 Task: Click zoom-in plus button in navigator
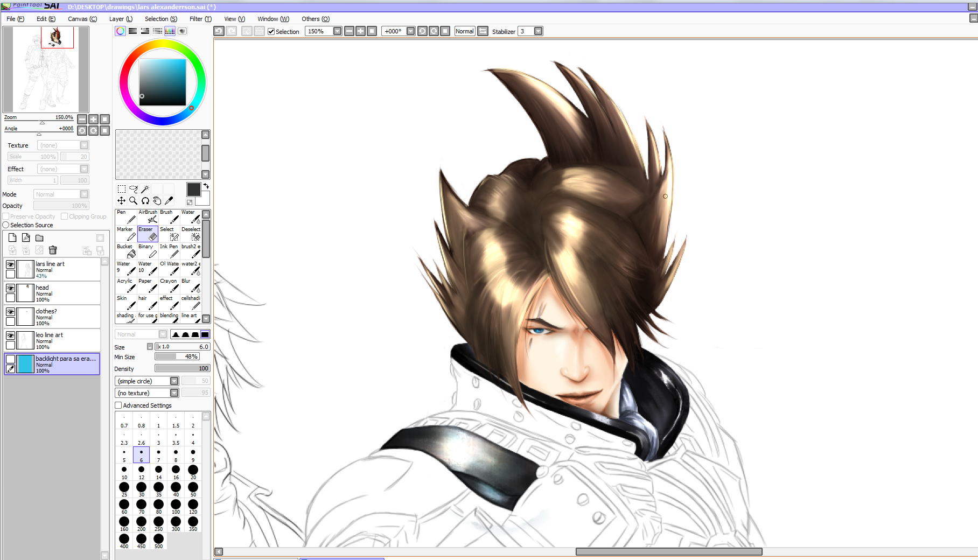click(93, 119)
